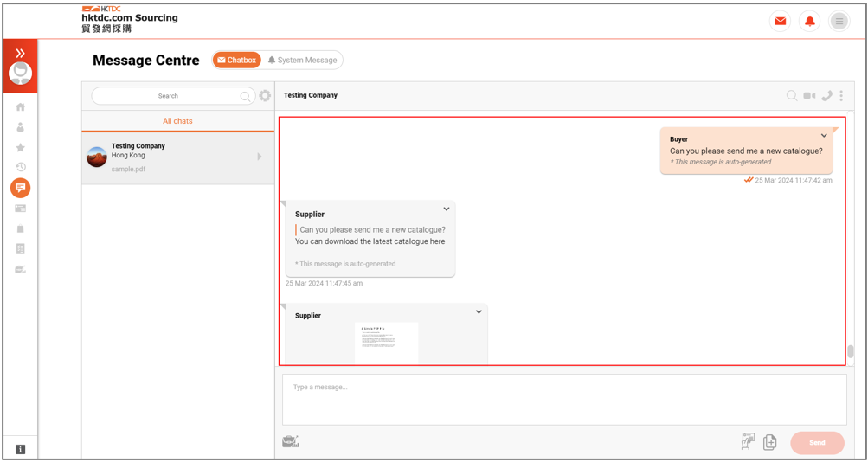Switch to the Chatbox tab
The height and width of the screenshot is (462, 868).
coord(236,61)
